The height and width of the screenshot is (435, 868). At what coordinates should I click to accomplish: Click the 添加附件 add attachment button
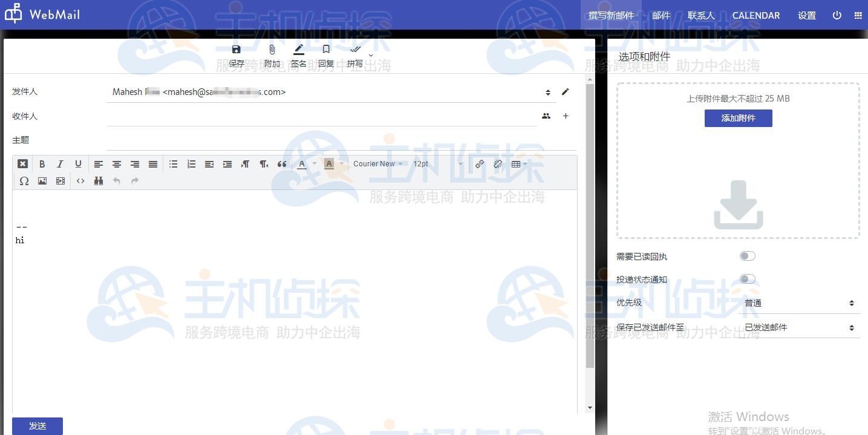(x=738, y=118)
